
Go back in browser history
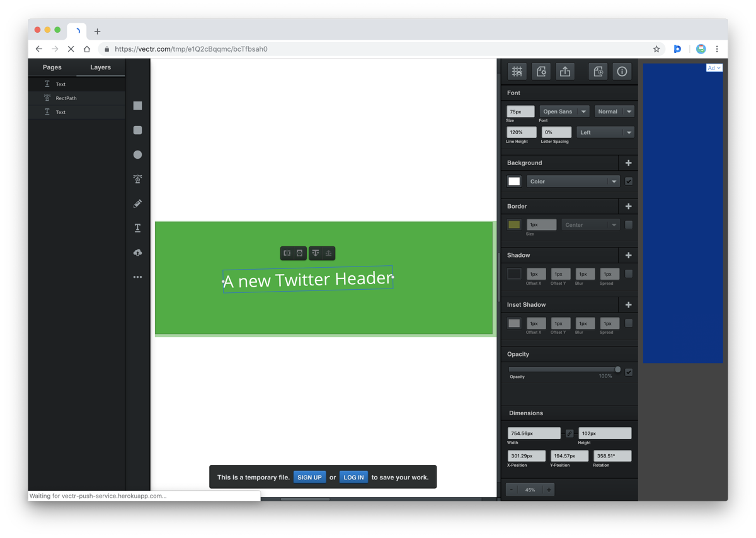39,49
